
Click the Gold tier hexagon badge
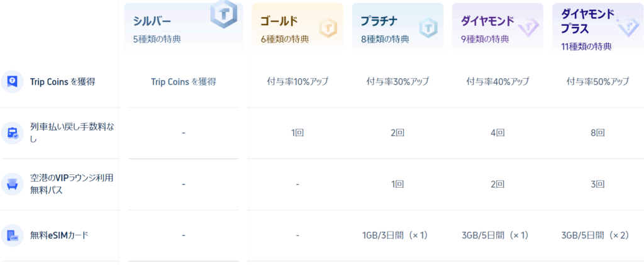(328, 28)
